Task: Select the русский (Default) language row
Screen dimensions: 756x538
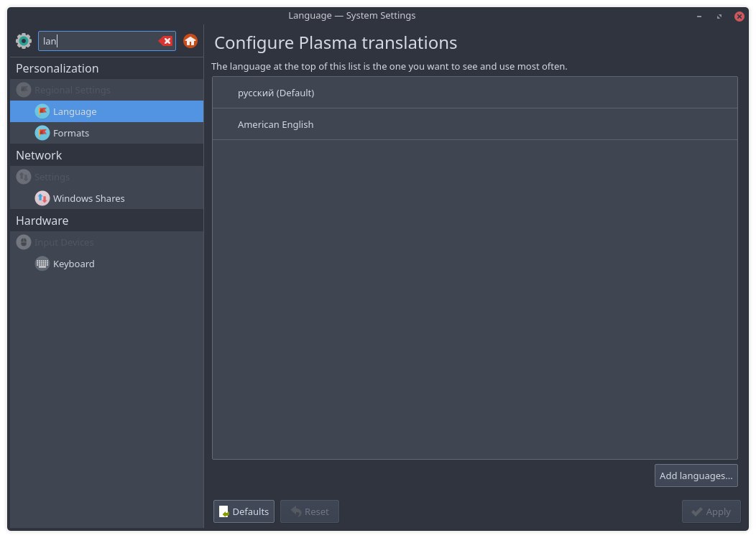Action: click(475, 93)
